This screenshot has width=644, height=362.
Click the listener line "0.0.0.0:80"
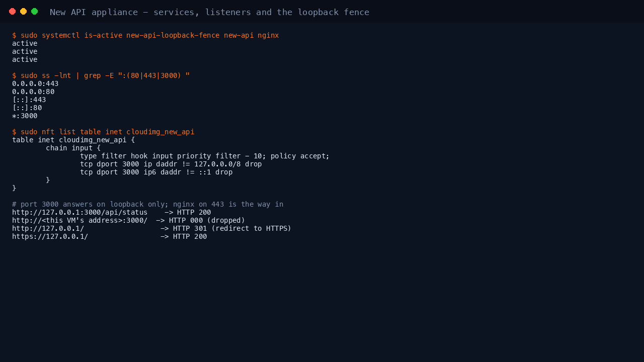pos(33,92)
